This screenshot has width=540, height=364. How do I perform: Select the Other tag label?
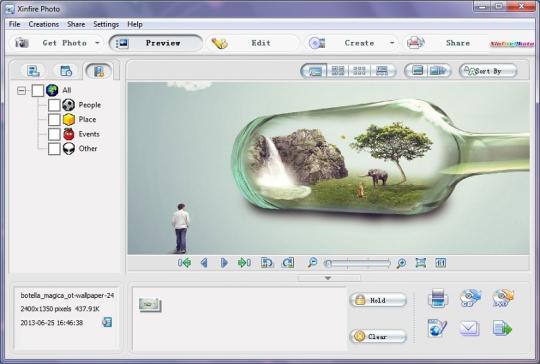88,149
